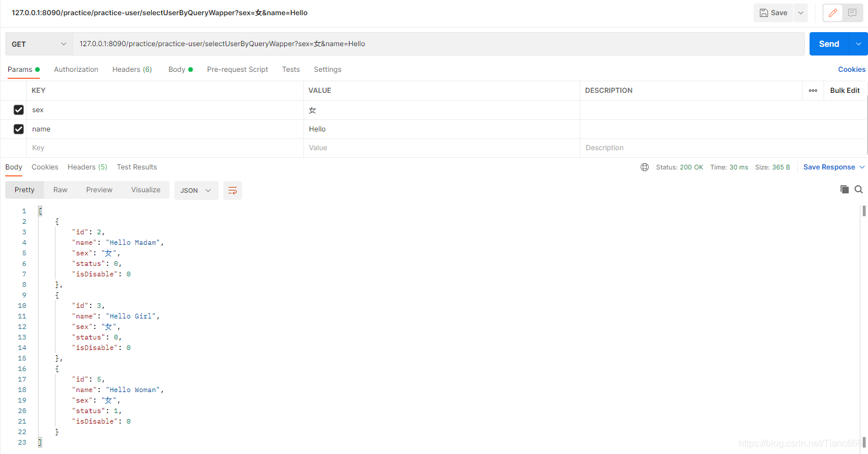Open the Tests tab
The image size is (868, 454).
pyautogui.click(x=291, y=70)
